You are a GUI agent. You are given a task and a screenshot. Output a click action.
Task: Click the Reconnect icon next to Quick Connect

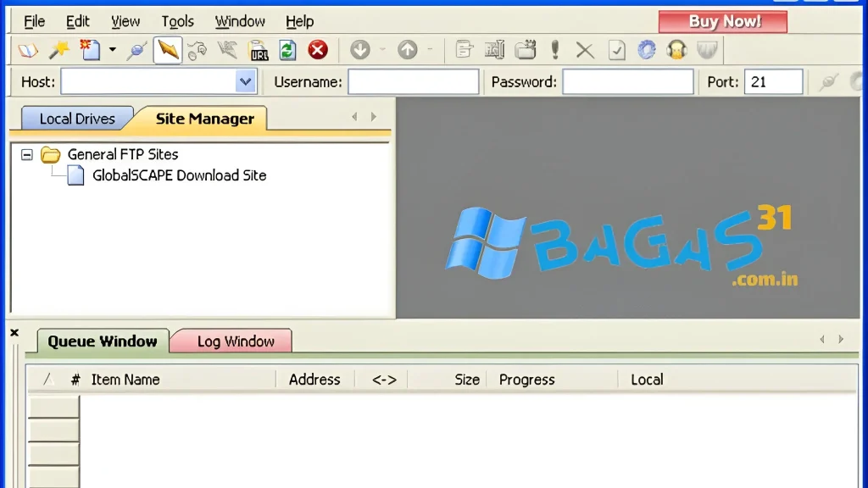[197, 50]
